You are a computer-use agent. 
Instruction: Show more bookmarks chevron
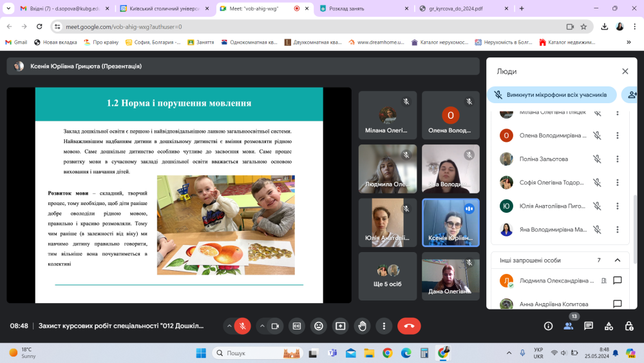click(x=629, y=43)
